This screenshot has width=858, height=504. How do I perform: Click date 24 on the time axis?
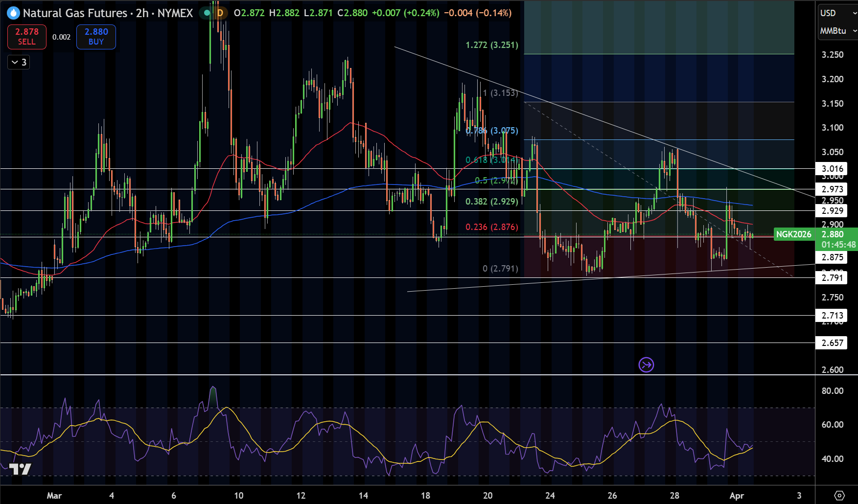(x=550, y=496)
